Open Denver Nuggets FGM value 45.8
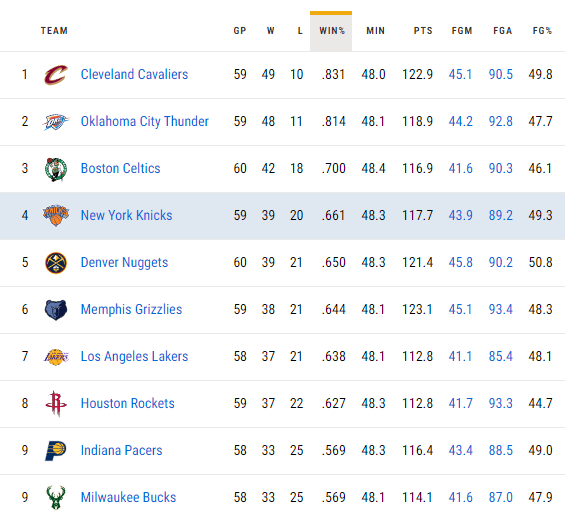The image size is (565, 517). tap(461, 263)
